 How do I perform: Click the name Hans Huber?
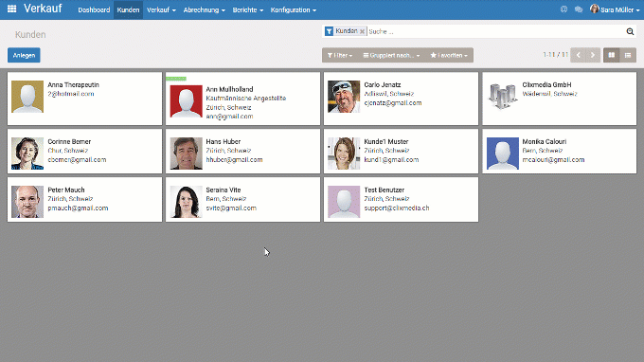click(x=223, y=141)
